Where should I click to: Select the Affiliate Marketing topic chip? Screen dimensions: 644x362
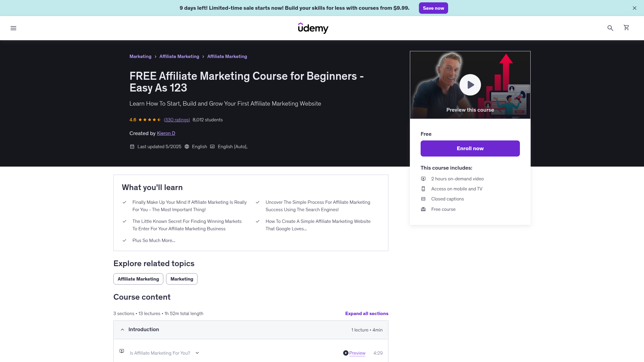(138, 279)
